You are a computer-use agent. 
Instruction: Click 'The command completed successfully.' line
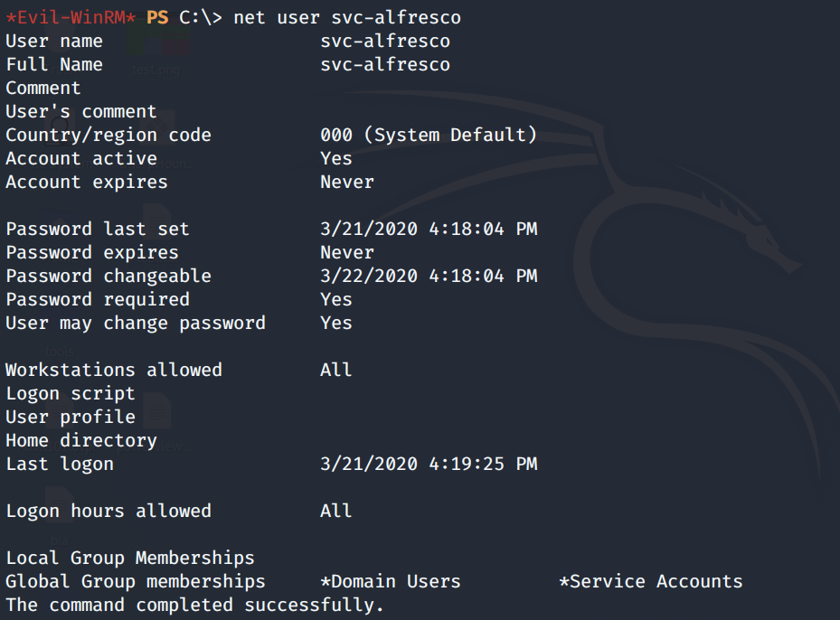click(x=194, y=605)
